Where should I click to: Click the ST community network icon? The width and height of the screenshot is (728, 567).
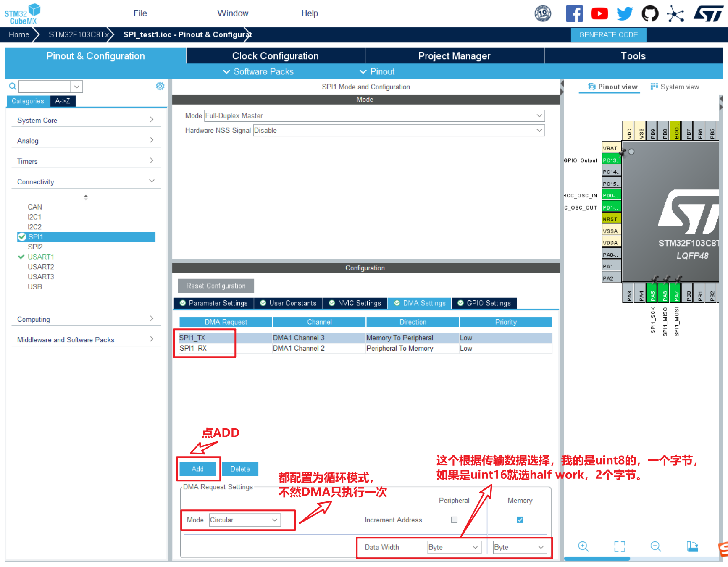click(675, 14)
